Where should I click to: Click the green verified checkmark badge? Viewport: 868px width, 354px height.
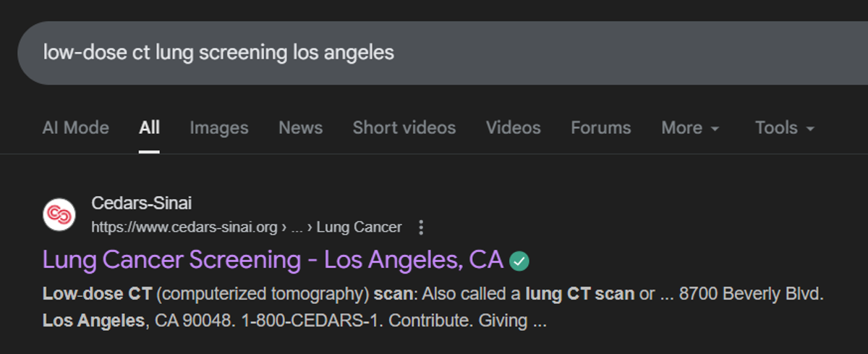tap(519, 261)
